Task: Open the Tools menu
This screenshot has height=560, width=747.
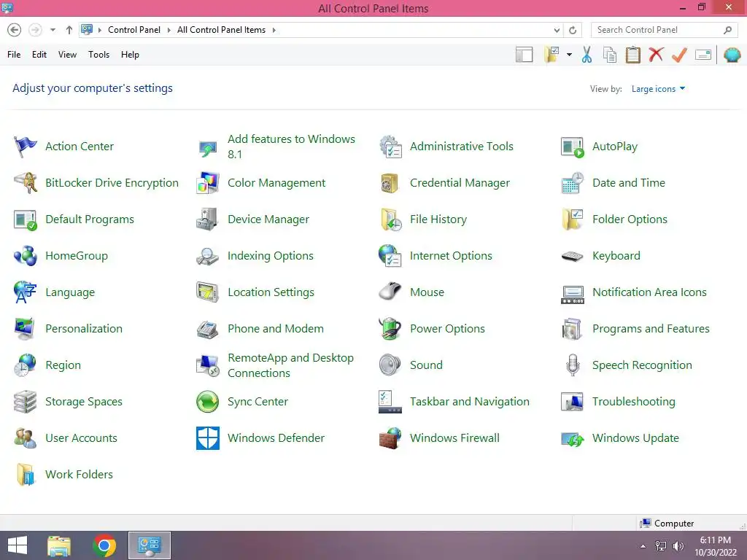Action: pyautogui.click(x=98, y=55)
